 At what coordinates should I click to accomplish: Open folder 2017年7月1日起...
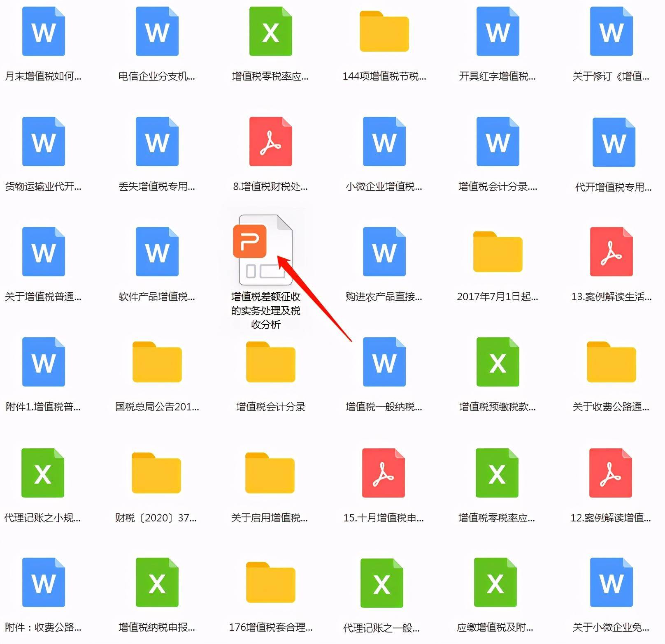pyautogui.click(x=498, y=252)
